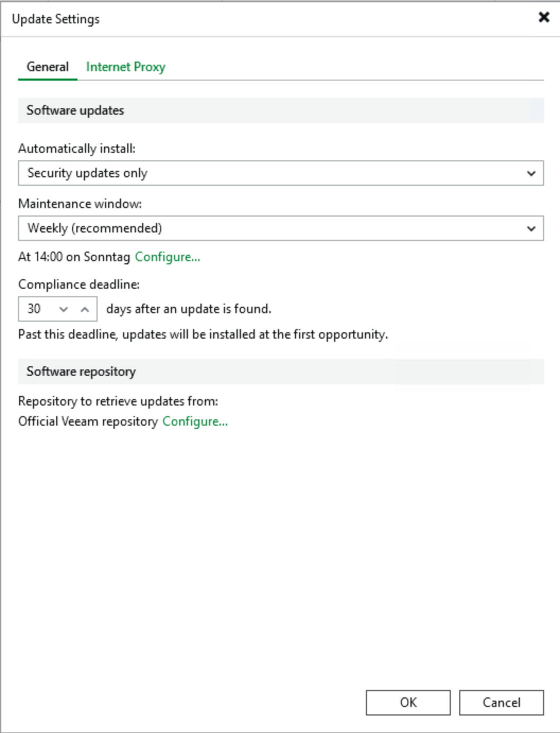
Task: Click the 'Automatically install:' label
Action: 77,149
